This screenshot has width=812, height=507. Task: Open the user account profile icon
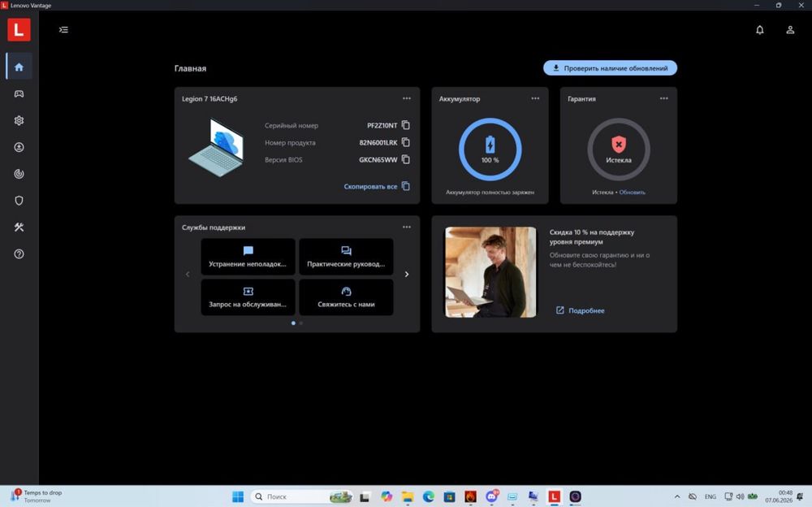click(790, 29)
